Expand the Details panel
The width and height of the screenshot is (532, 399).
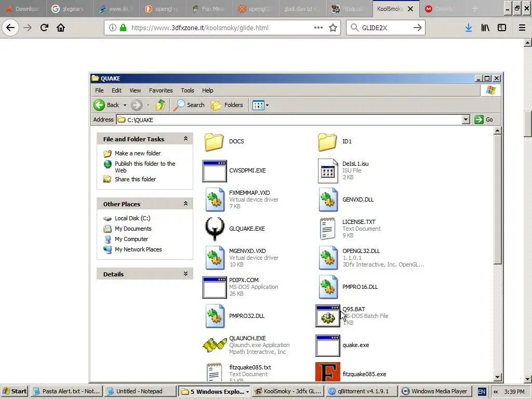point(185,273)
